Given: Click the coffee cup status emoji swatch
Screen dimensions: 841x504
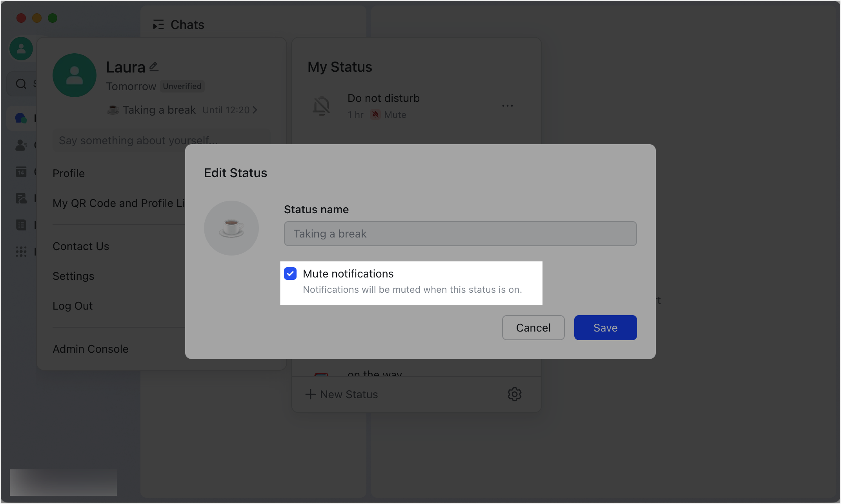Looking at the screenshot, I should coord(231,228).
